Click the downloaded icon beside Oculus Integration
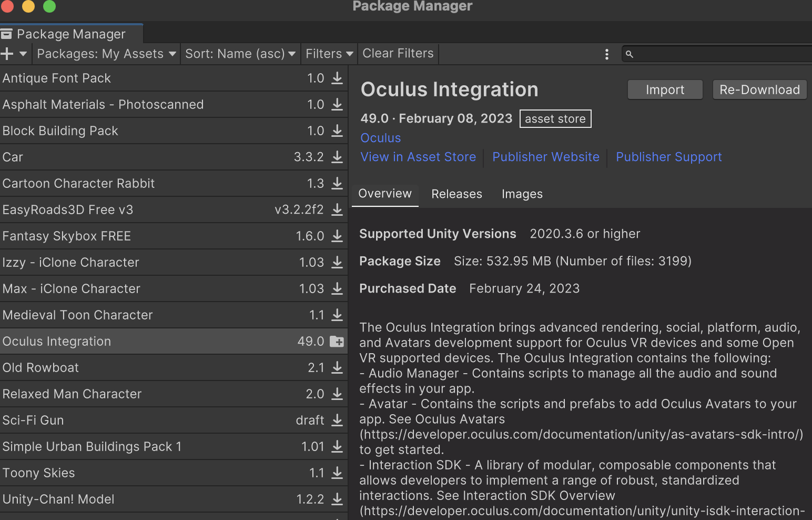The width and height of the screenshot is (812, 520). click(x=336, y=341)
